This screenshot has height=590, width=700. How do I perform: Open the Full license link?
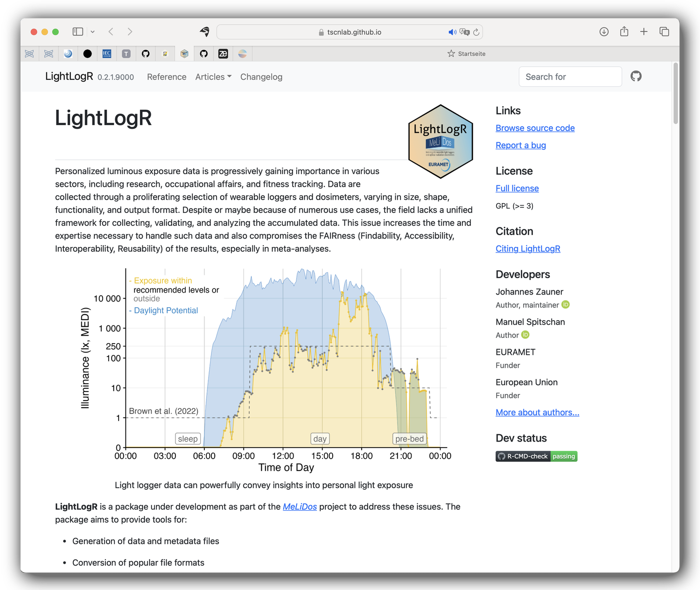click(517, 188)
